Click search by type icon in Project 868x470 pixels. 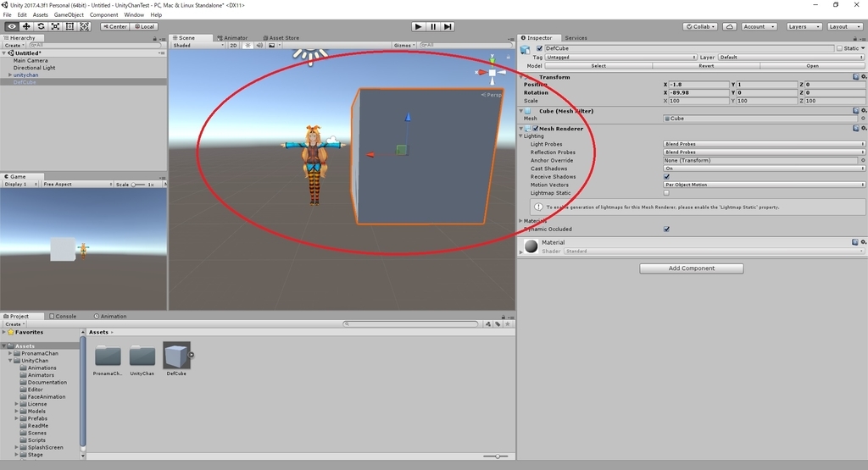pyautogui.click(x=487, y=324)
